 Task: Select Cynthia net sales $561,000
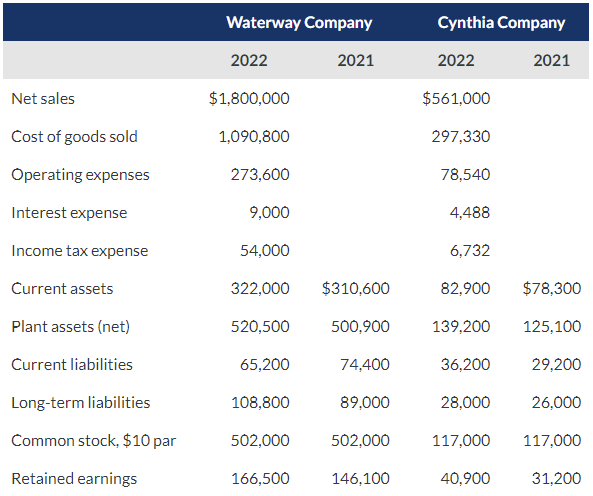pyautogui.click(x=456, y=99)
